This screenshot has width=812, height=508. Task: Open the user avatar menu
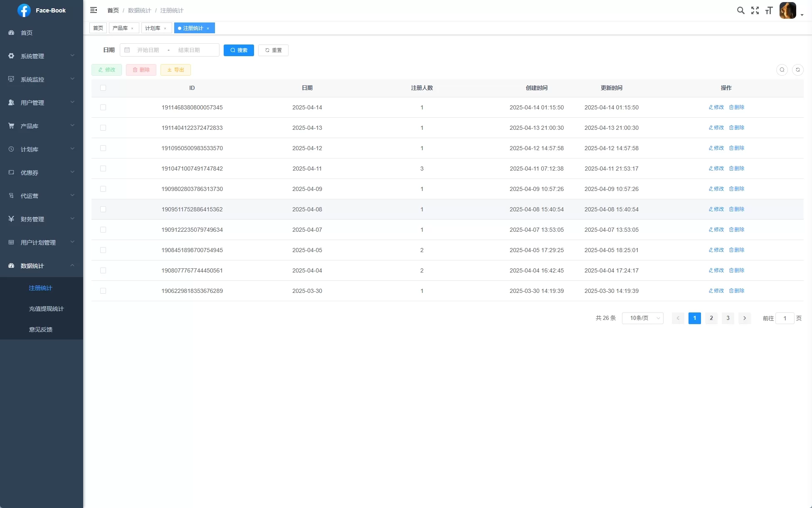[x=788, y=10]
